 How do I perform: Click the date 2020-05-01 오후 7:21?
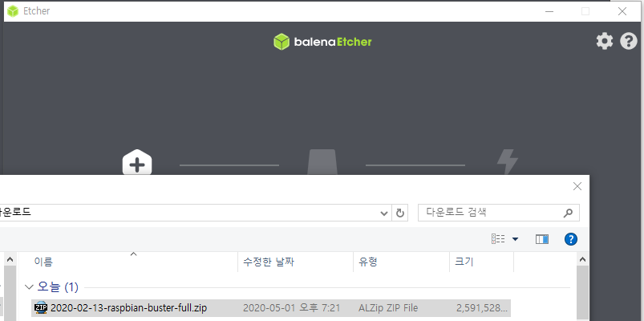[x=292, y=308]
